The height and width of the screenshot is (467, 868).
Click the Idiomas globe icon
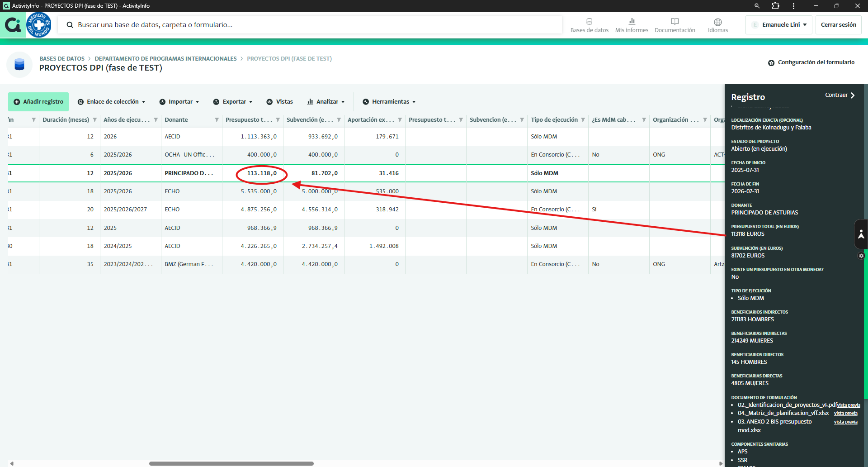click(717, 22)
